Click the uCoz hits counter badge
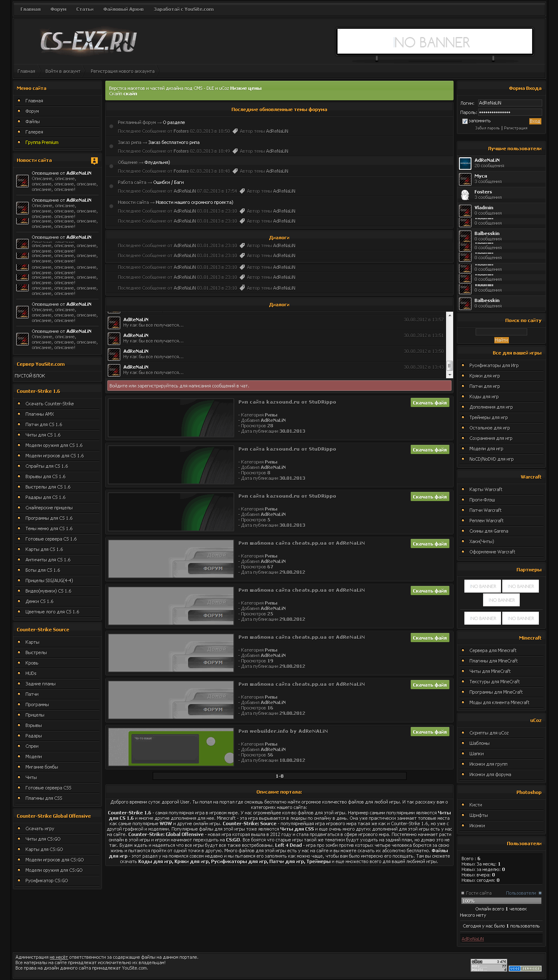The image size is (558, 980). (489, 965)
